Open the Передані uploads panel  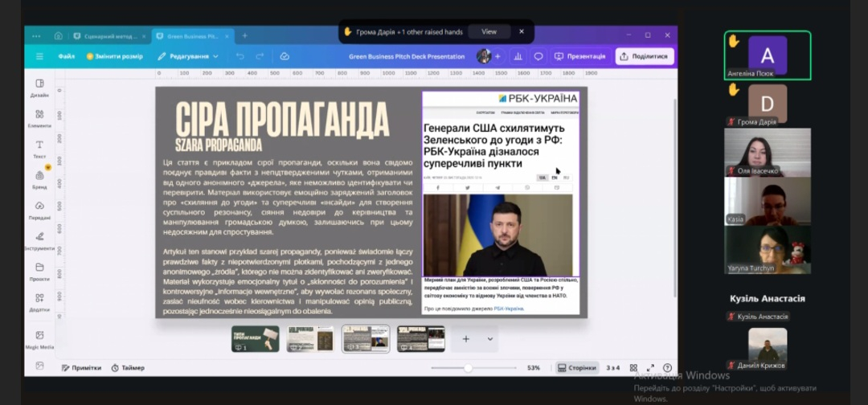pos(39,211)
